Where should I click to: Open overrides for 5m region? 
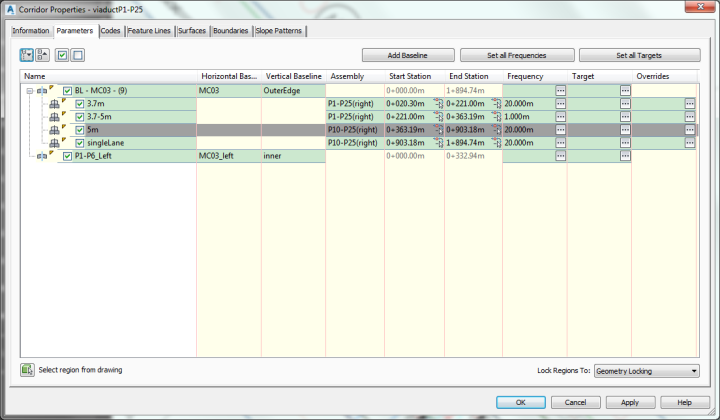click(x=690, y=130)
